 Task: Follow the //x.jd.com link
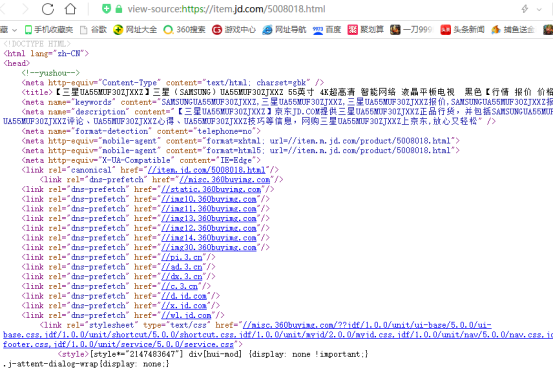point(184,306)
